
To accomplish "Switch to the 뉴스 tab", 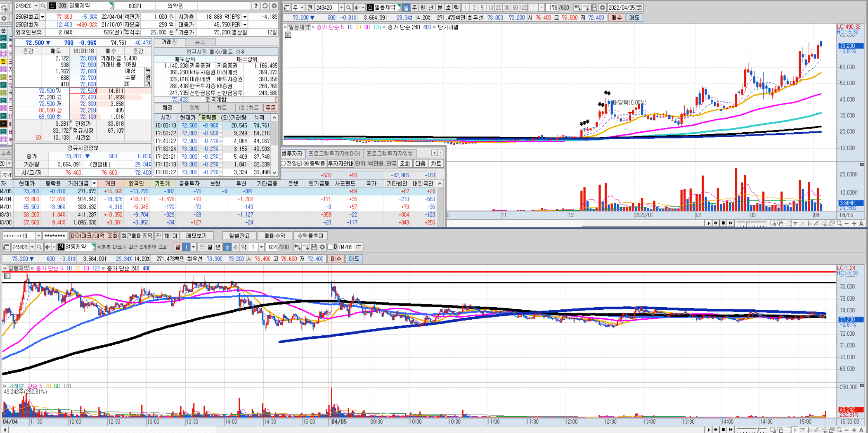I will coord(200,42).
